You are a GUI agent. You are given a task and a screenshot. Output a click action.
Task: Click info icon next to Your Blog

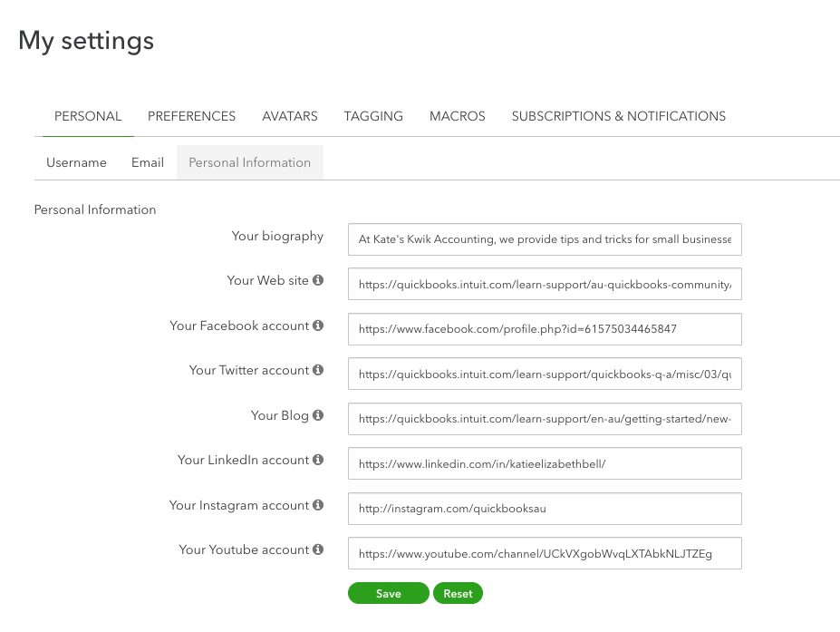[x=318, y=415]
